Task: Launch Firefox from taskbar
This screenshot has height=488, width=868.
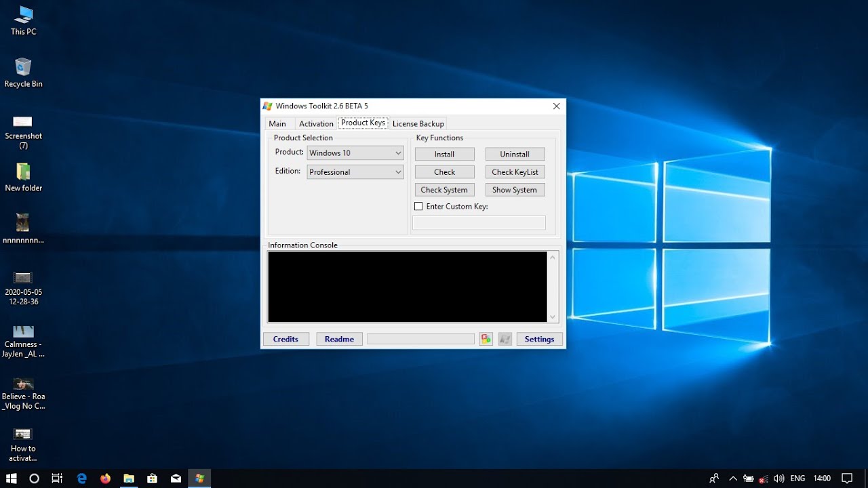Action: pos(105,479)
